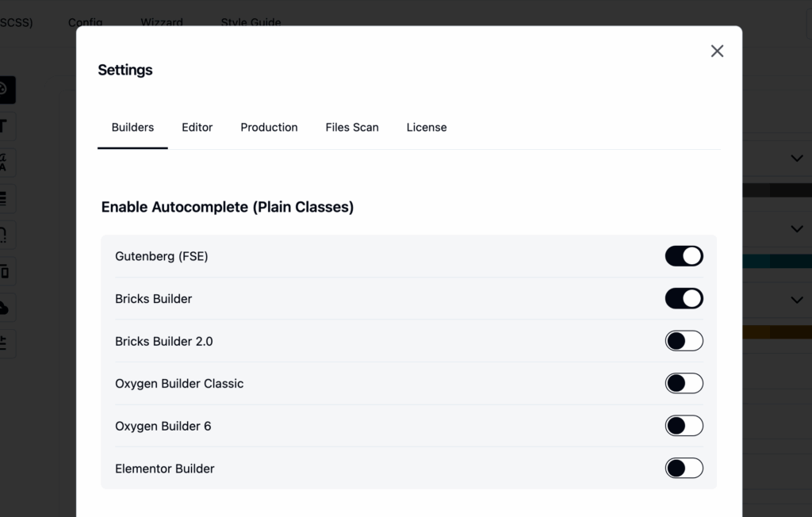Screen dimensions: 812x517
Task: Enable the Bricks Builder 2.0 autocomplete toggle
Action: pos(684,341)
